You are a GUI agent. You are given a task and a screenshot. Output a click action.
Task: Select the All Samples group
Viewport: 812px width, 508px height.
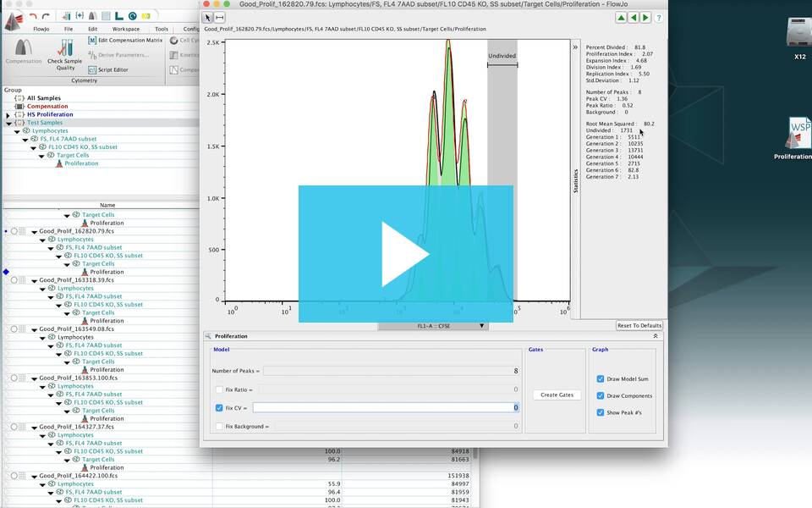point(43,98)
